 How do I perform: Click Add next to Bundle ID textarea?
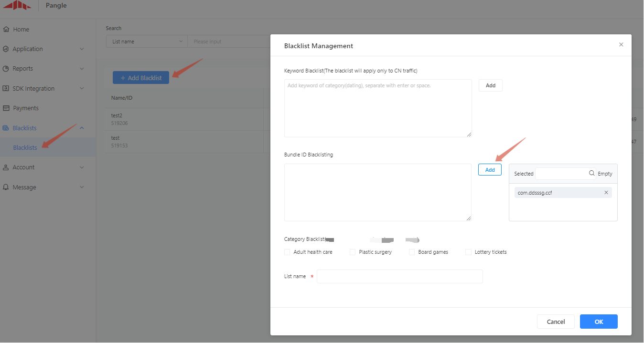(x=490, y=170)
